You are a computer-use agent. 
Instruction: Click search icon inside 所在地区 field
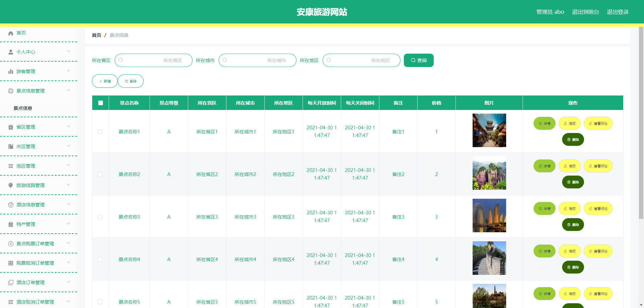(329, 60)
